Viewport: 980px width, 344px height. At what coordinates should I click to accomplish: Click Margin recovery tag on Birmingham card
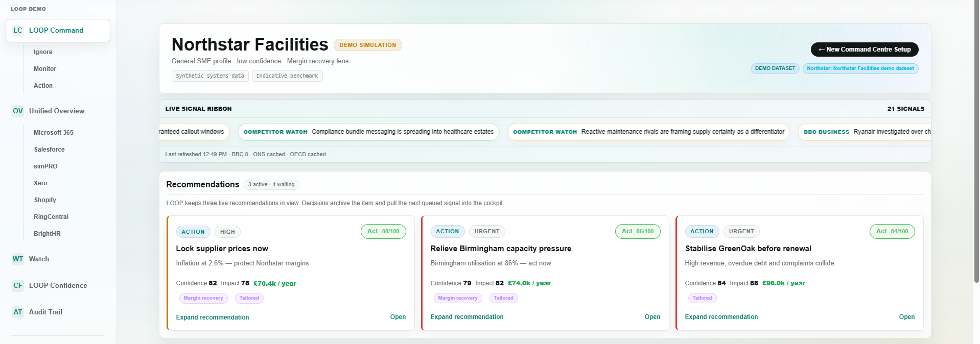point(458,298)
